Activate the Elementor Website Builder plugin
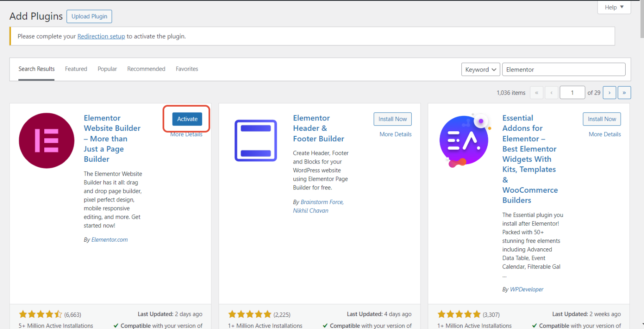 187,119
